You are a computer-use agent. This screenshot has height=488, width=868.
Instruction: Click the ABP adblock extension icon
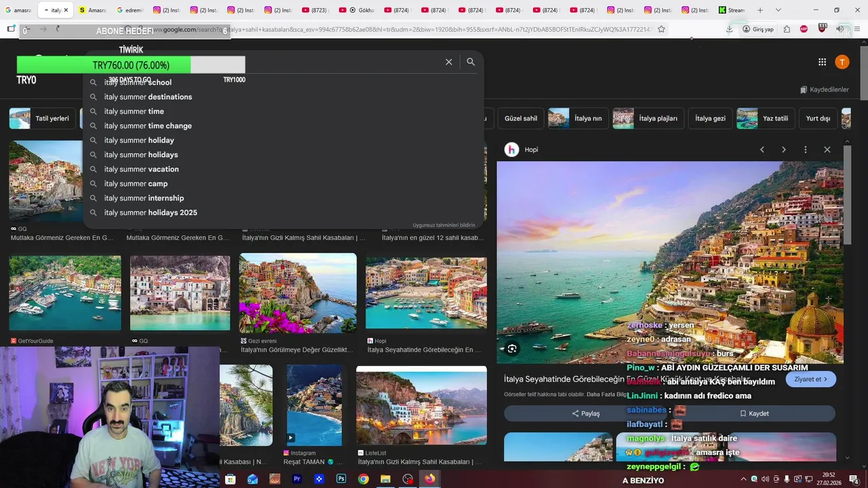click(x=804, y=29)
